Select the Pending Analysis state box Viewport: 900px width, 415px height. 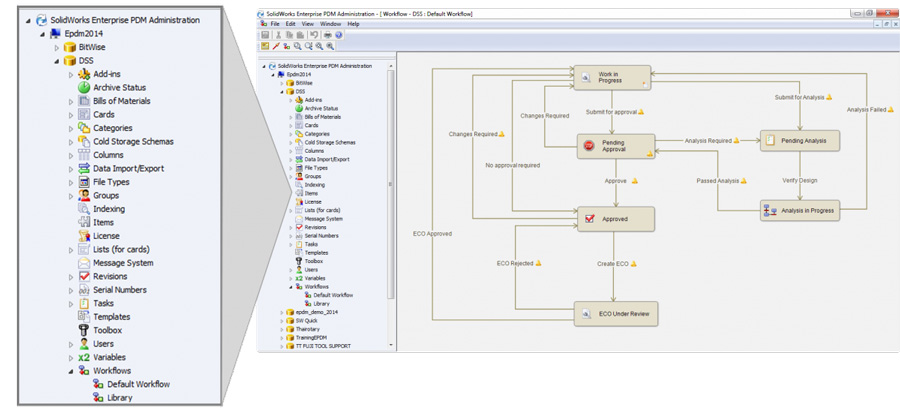click(800, 141)
